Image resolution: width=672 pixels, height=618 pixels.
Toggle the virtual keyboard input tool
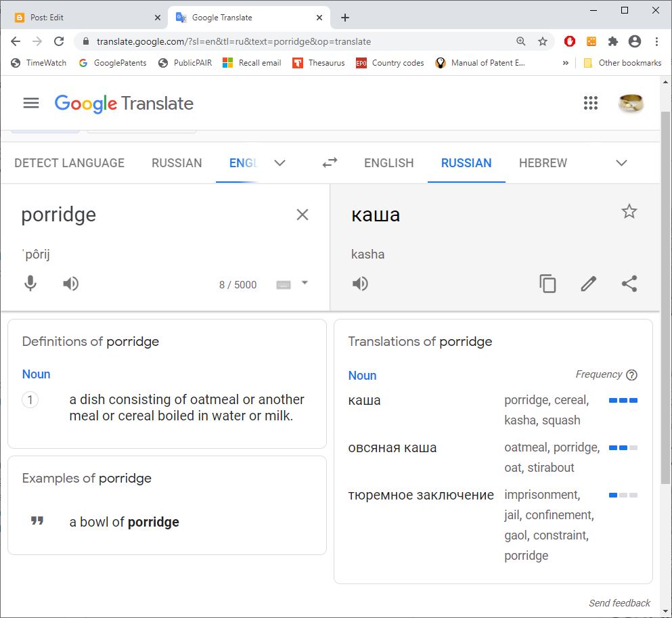pyautogui.click(x=284, y=284)
